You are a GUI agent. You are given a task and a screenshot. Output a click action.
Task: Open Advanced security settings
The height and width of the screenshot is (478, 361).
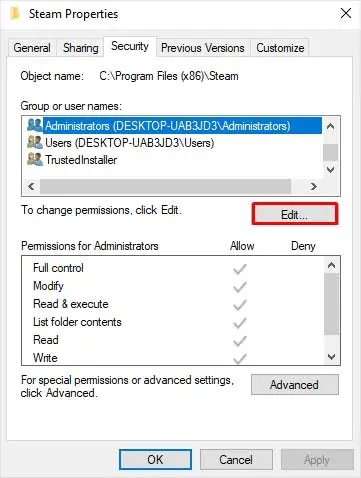[295, 385]
